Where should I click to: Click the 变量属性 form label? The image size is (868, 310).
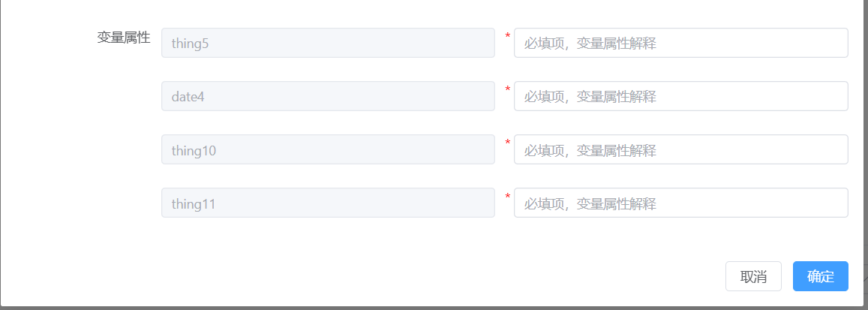(x=124, y=38)
